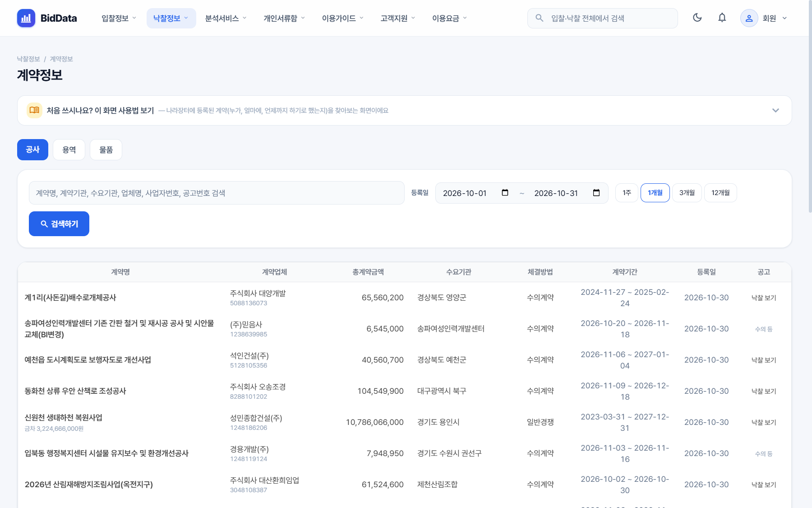Open 회원 account dropdown

765,18
